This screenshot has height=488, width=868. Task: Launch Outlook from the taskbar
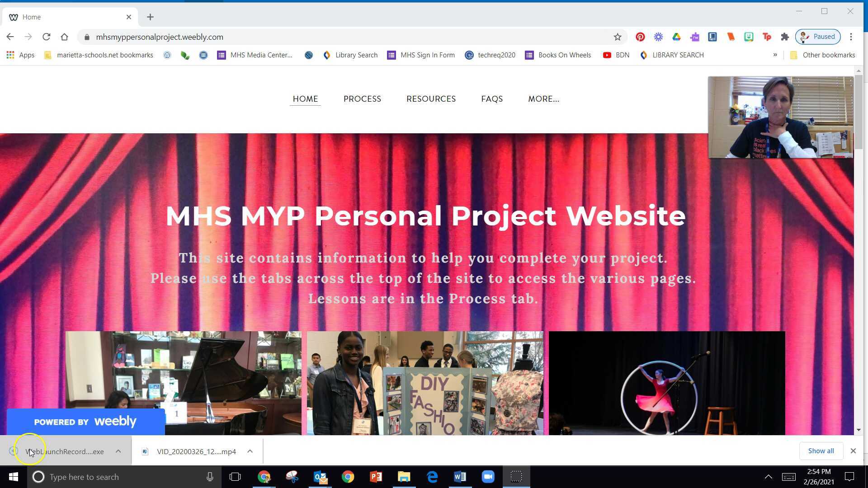pos(320,476)
